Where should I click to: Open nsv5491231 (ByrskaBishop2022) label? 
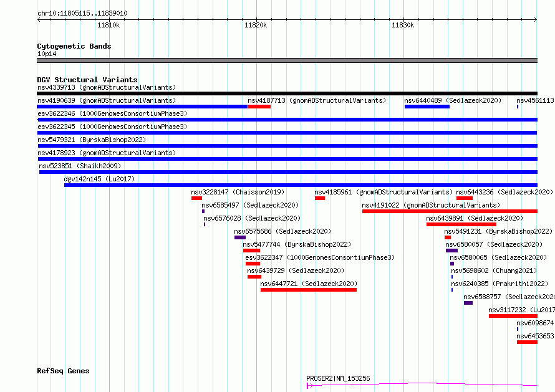[x=498, y=231]
